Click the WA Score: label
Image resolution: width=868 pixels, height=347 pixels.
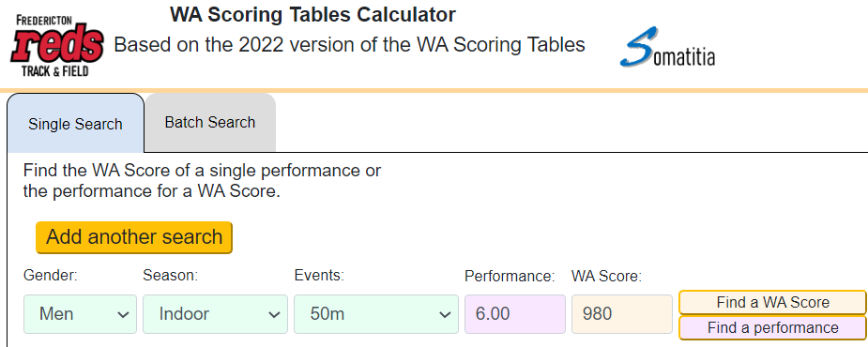[x=607, y=276]
